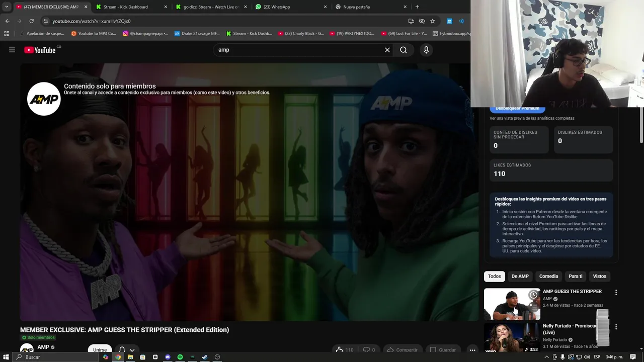Click the ESP language indicator
Screen dimensions: 644x362
[597, 357]
